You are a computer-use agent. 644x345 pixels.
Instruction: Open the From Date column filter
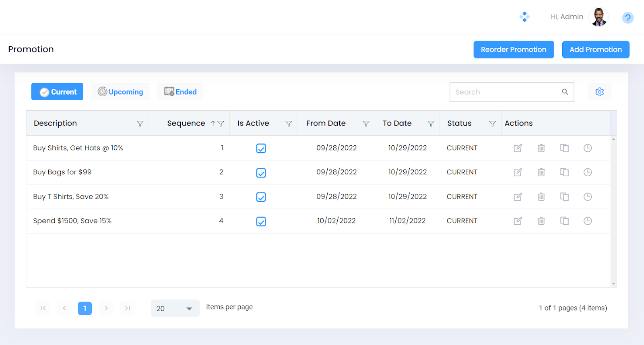366,124
